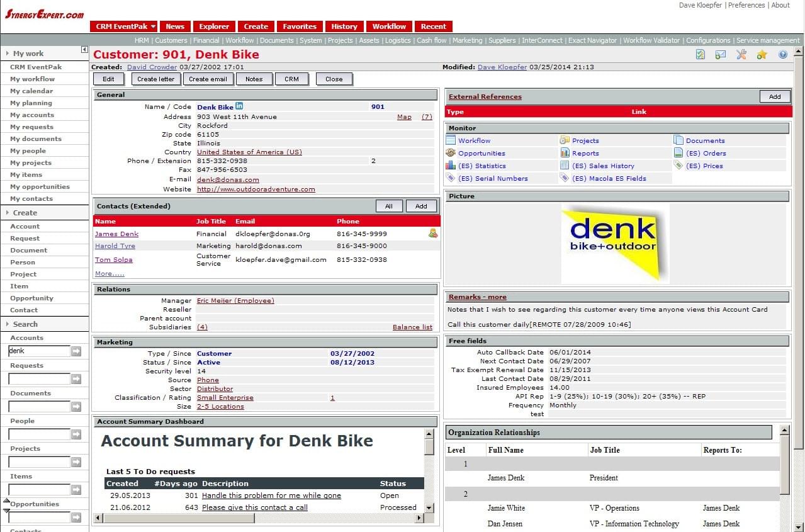805x532 pixels.
Task: Click the Opportunities handshake icon in Monitor
Action: (451, 153)
